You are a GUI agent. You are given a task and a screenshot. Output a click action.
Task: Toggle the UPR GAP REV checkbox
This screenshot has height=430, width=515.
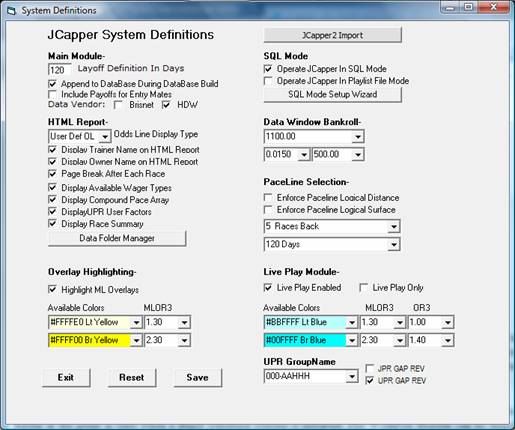click(x=369, y=380)
